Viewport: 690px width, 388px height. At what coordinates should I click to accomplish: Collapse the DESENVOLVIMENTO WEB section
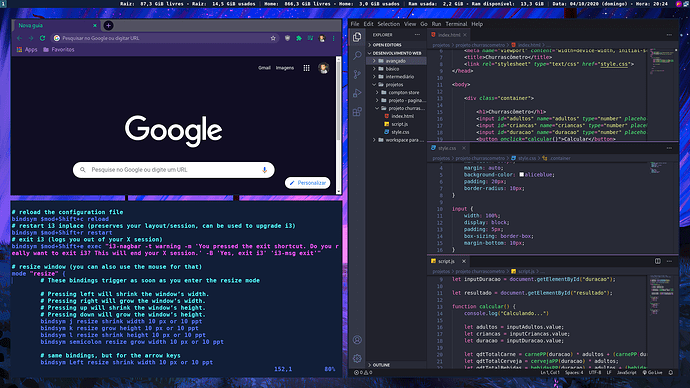396,53
